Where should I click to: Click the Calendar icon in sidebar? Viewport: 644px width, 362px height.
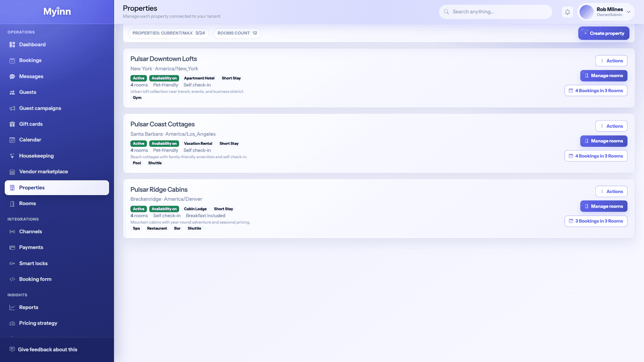click(x=12, y=140)
